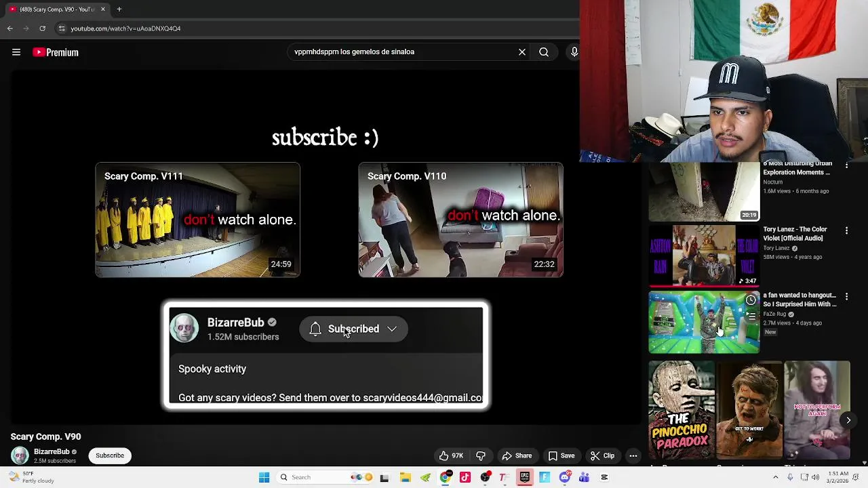View site information icon in address bar
Image resolution: width=868 pixels, height=488 pixels.
pyautogui.click(x=61, y=28)
